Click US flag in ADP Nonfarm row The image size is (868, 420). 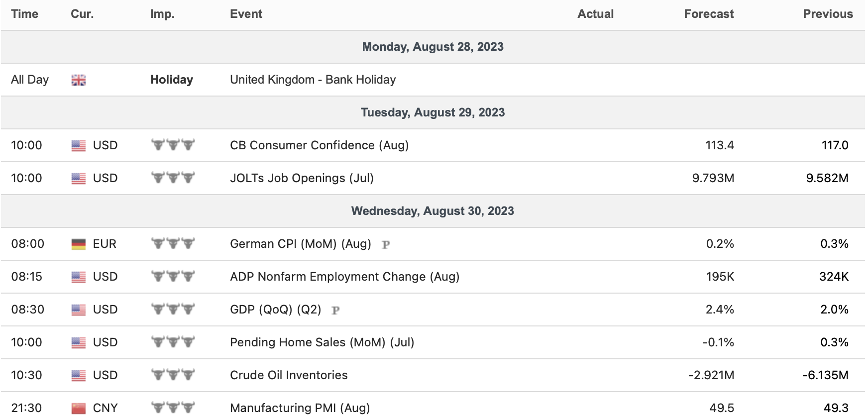(x=79, y=277)
